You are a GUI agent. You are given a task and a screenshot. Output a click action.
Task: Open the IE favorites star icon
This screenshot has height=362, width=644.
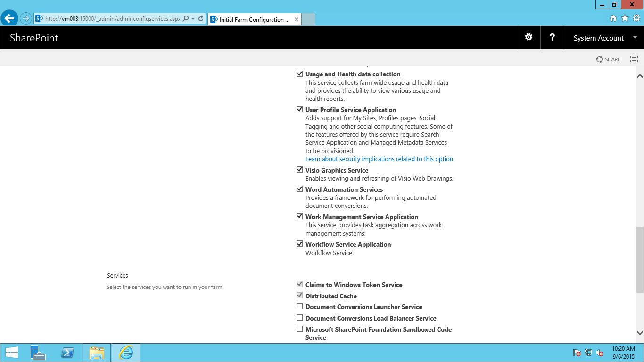[x=625, y=18]
